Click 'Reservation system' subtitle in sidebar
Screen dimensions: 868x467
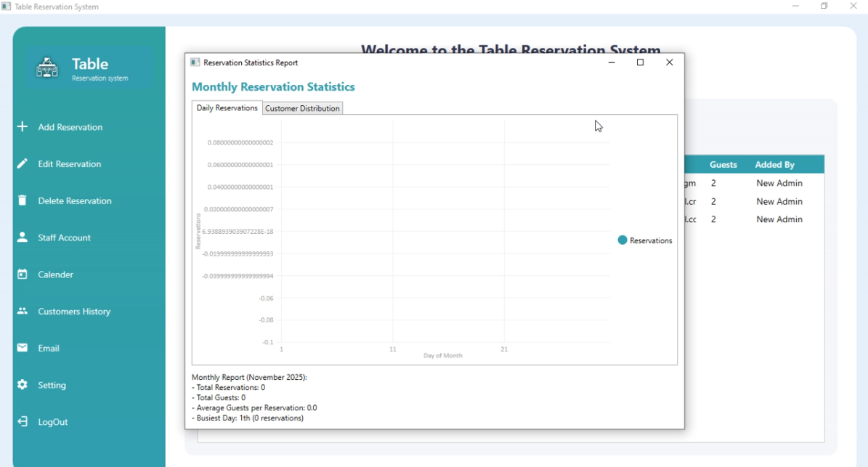(100, 78)
